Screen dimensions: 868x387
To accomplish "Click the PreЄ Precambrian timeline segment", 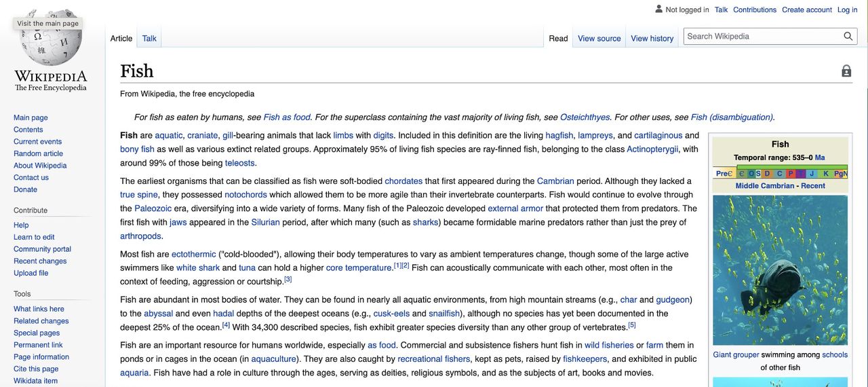I will [724, 174].
